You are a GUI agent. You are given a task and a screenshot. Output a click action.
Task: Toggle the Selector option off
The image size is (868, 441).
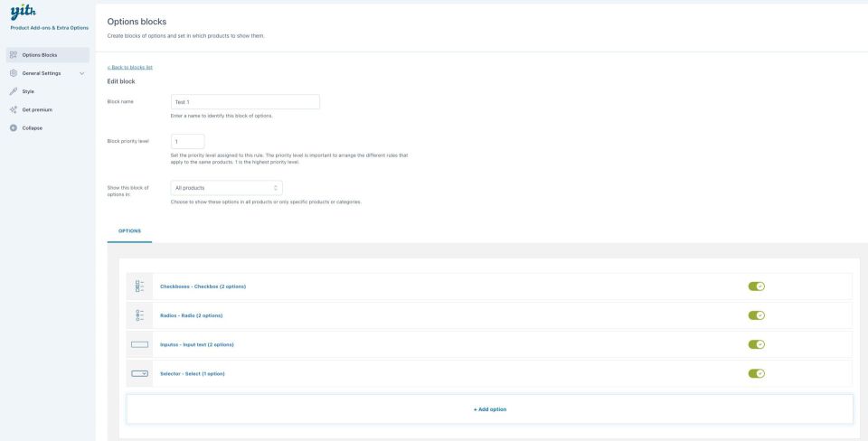(x=756, y=373)
